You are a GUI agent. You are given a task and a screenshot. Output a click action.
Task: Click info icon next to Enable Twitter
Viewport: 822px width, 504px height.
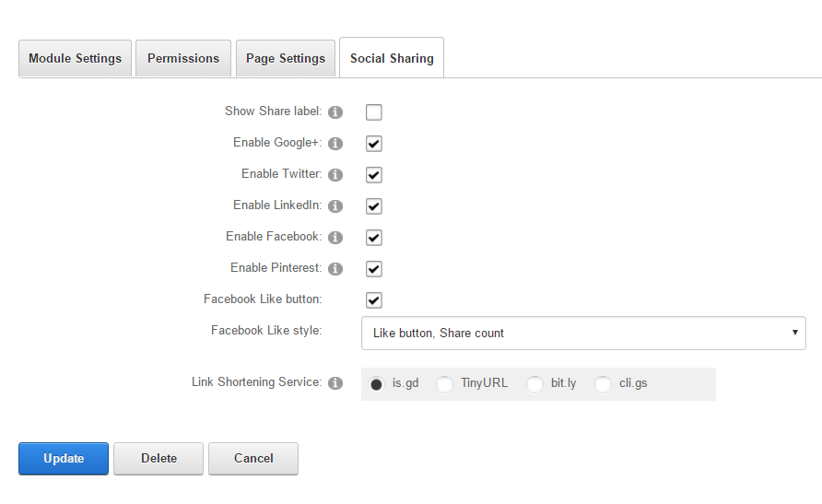pos(335,175)
